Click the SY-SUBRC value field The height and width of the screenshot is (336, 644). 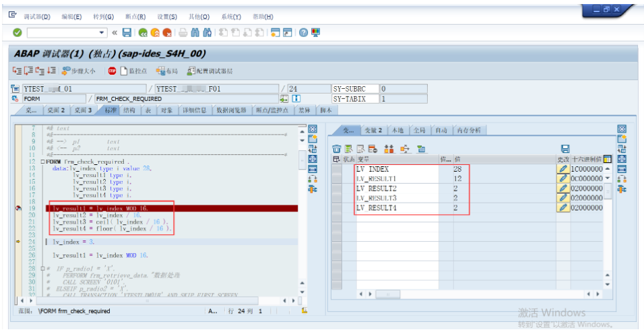(x=404, y=89)
